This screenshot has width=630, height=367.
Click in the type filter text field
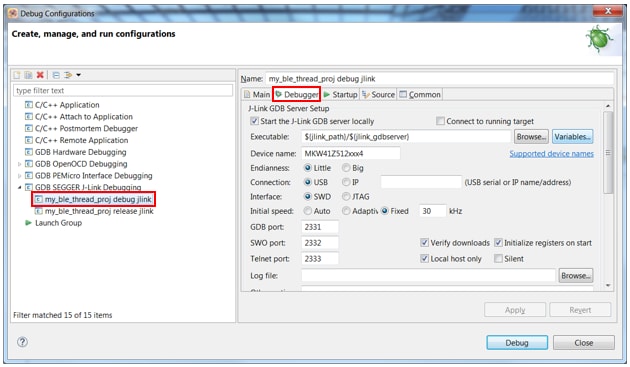click(x=123, y=90)
